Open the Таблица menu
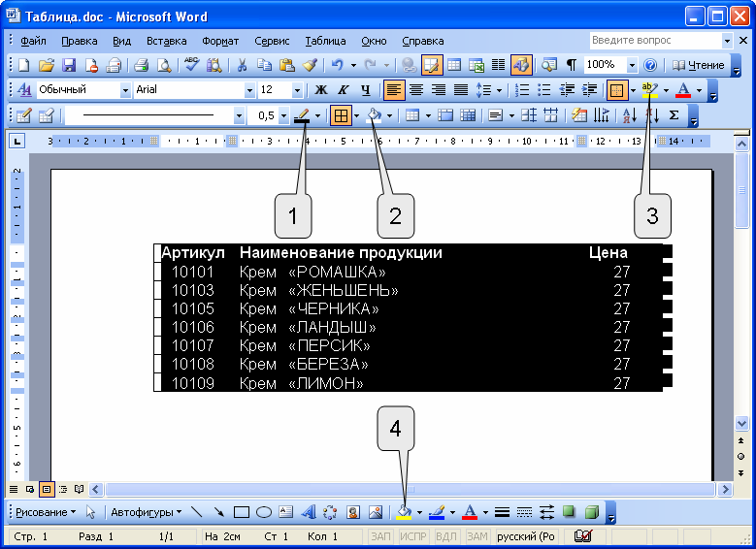 (325, 41)
